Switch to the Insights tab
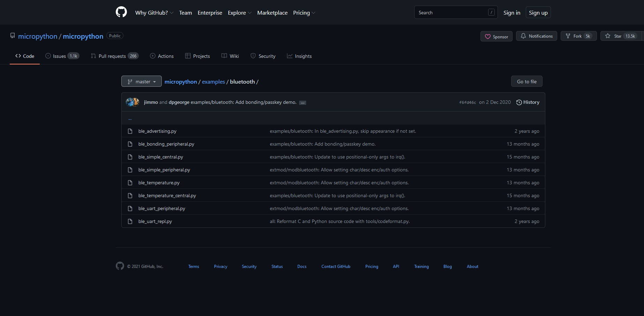This screenshot has width=644, height=316. pyautogui.click(x=299, y=56)
